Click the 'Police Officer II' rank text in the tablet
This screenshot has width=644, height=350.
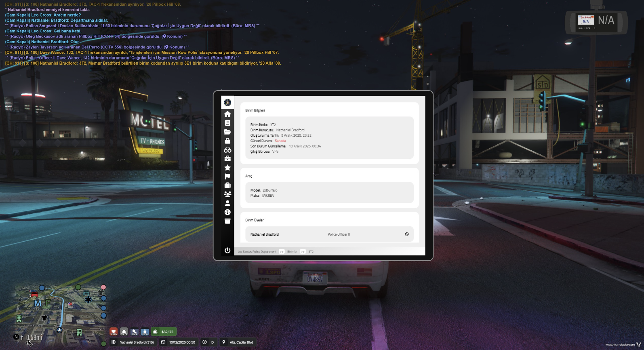pos(339,234)
